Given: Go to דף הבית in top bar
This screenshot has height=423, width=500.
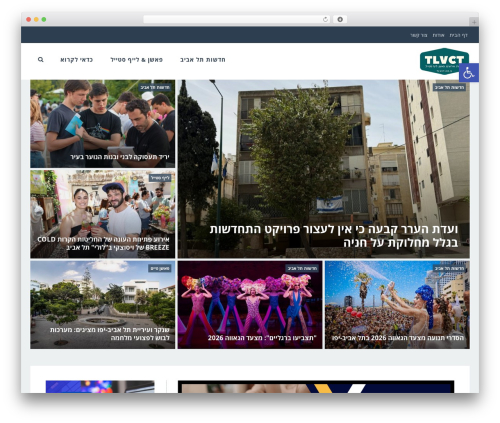Looking at the screenshot, I should coord(459,35).
